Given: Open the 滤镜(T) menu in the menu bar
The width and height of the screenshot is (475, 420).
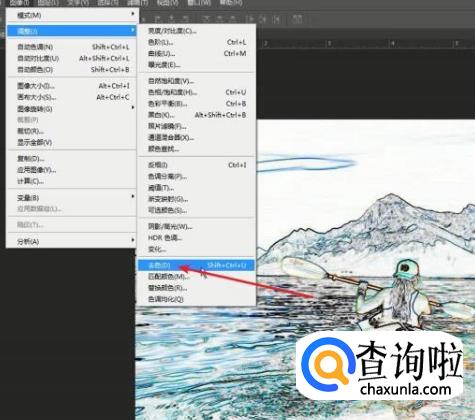Looking at the screenshot, I should coord(138,3).
